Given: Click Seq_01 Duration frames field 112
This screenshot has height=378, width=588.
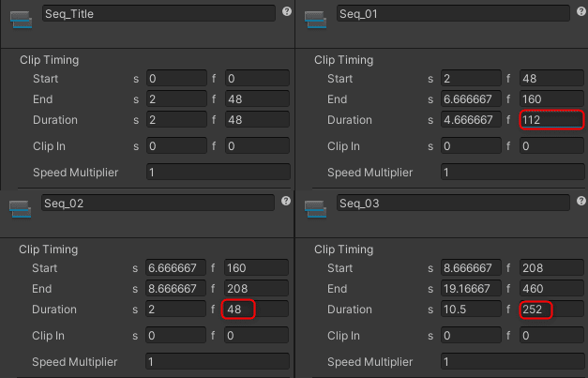Looking at the screenshot, I should tap(551, 120).
